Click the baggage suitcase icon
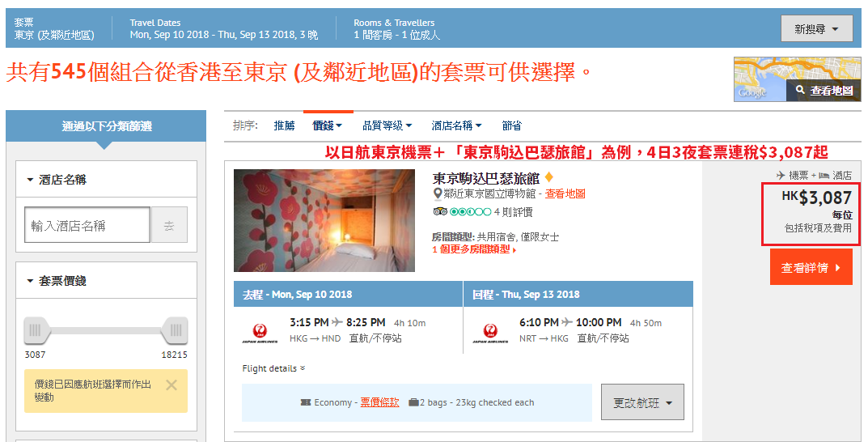 click(x=413, y=402)
